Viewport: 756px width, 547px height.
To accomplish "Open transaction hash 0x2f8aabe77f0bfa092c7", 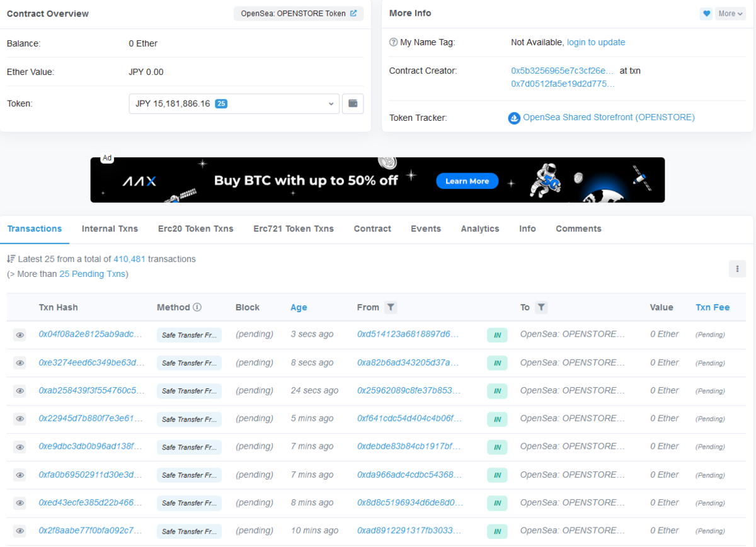I will [91, 531].
